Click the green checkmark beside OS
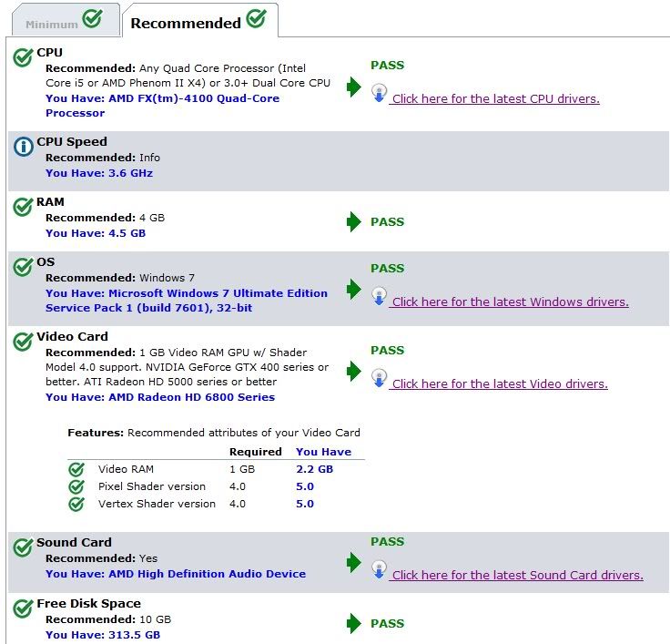This screenshot has width=670, height=644. [23, 268]
